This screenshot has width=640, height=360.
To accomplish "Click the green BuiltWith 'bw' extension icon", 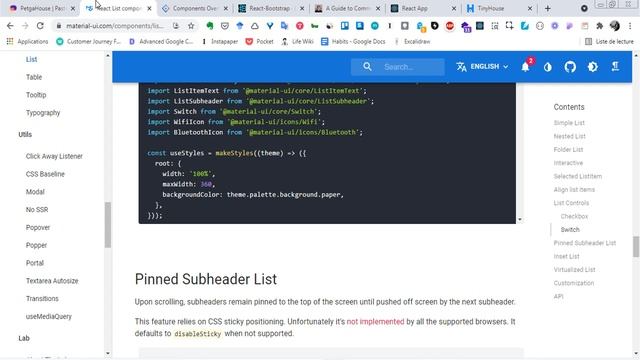I will tap(314, 26).
